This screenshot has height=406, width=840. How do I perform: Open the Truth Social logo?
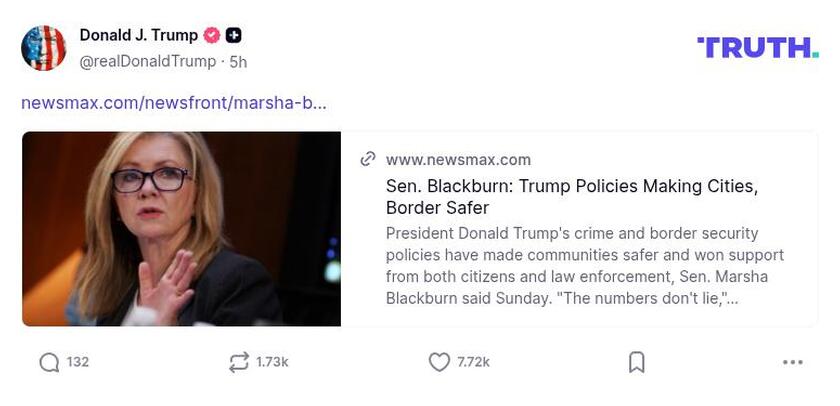pyautogui.click(x=757, y=47)
